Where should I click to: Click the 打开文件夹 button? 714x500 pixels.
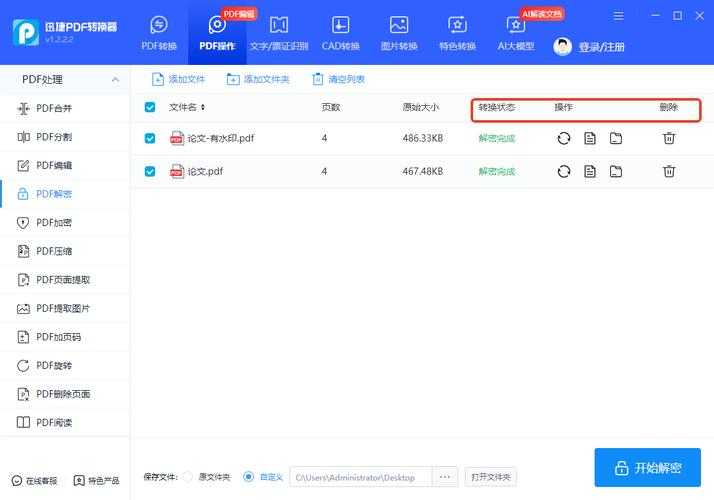point(491,477)
